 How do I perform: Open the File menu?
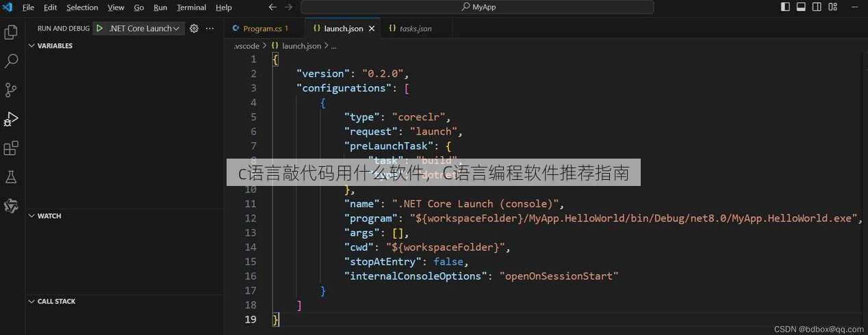tap(28, 8)
